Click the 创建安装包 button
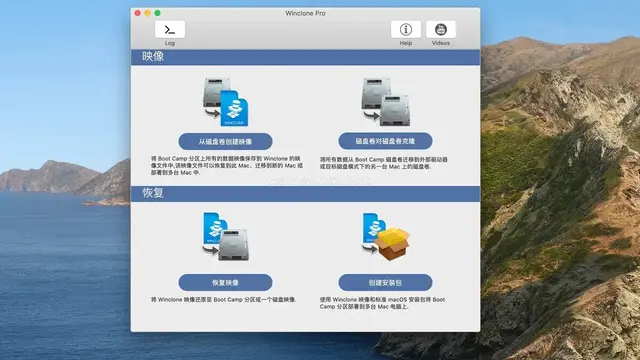 [385, 282]
